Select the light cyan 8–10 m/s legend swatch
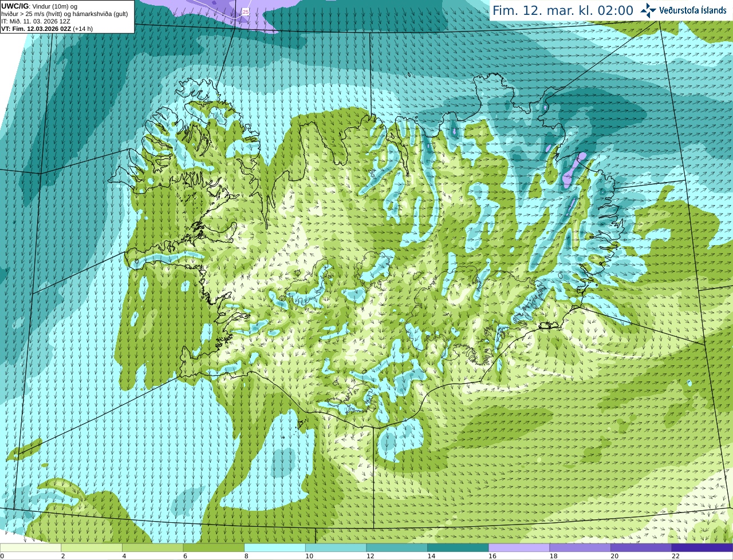 pos(275,547)
